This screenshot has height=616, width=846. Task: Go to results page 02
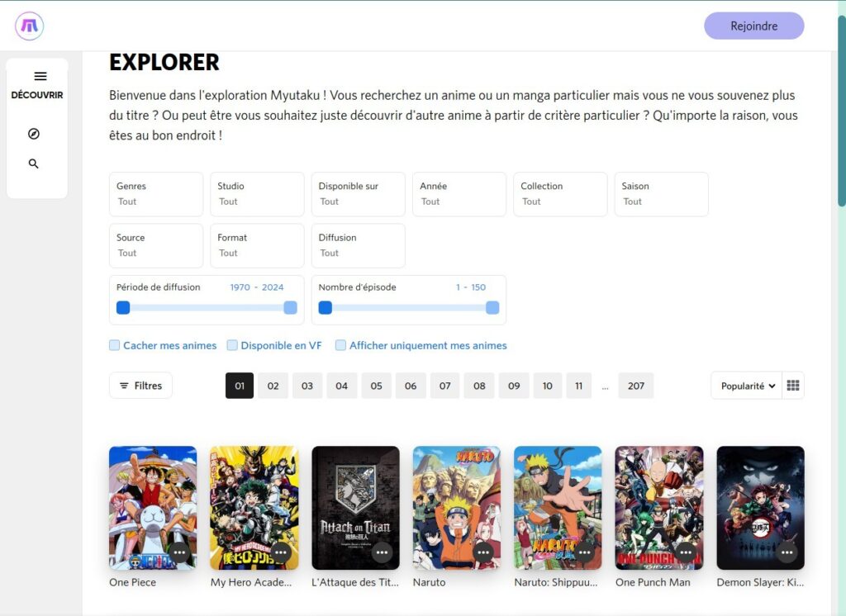click(x=273, y=386)
